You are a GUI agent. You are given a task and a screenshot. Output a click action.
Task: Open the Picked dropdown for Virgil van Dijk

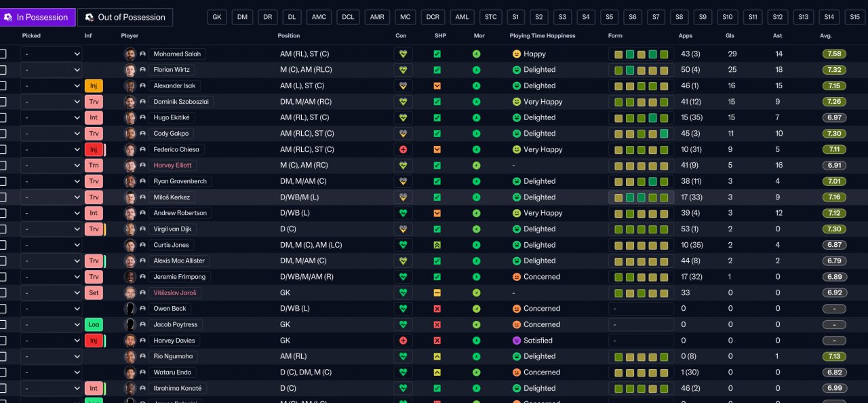(51, 229)
